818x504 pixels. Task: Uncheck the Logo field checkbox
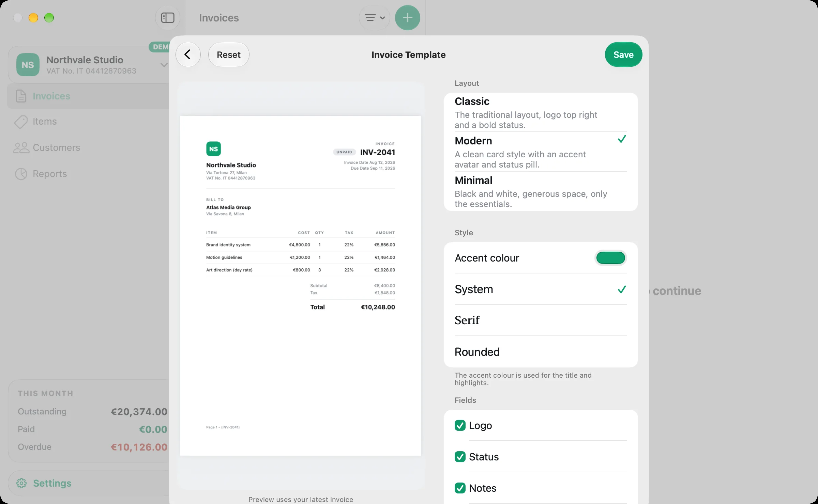[x=460, y=425]
